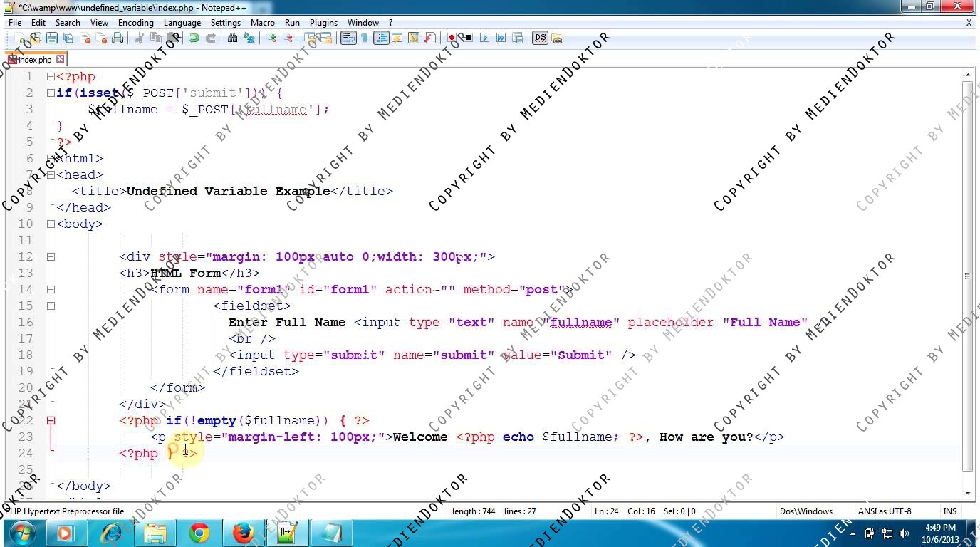Click the scrollbar down arrow
980x547 pixels.
967,493
